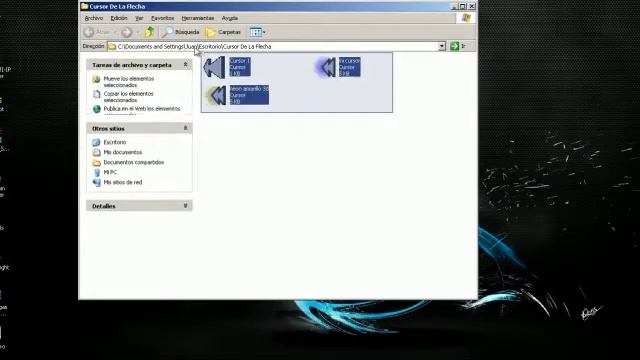Toggle the Carpetas folders pane

click(223, 32)
